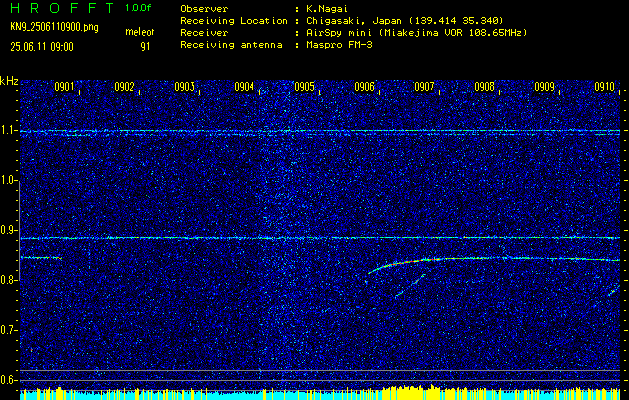Image resolution: width=629 pixels, height=400 pixels.
Task: Click the 0908 time marker
Action: point(485,87)
